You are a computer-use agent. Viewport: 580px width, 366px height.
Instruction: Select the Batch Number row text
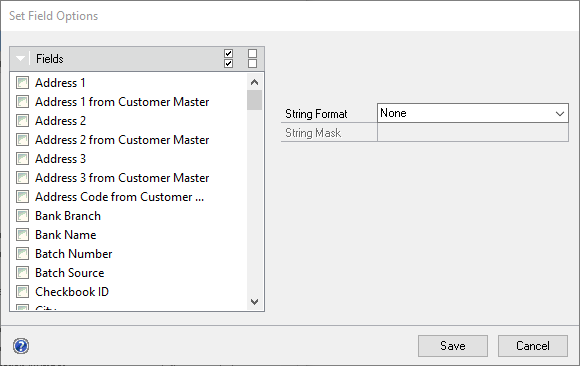(74, 253)
